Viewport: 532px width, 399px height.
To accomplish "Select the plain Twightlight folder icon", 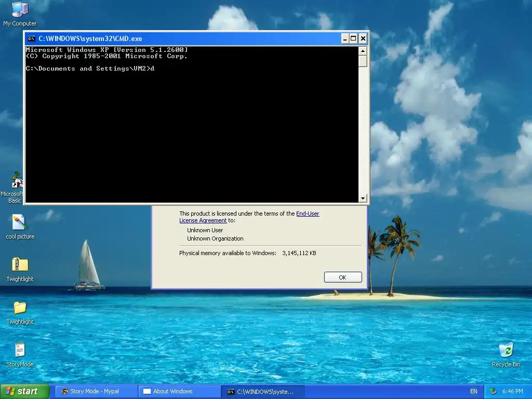I will point(20,312).
